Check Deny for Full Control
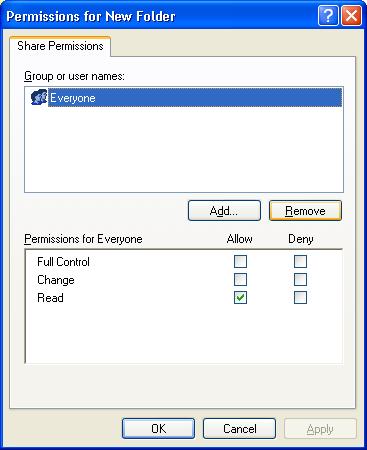The width and height of the screenshot is (367, 450). tap(300, 262)
